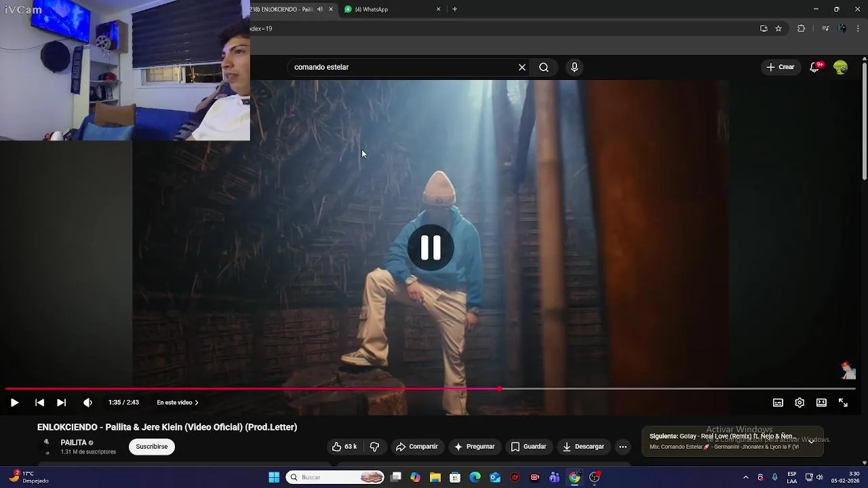
Task: Mute the video volume
Action: coord(87,403)
